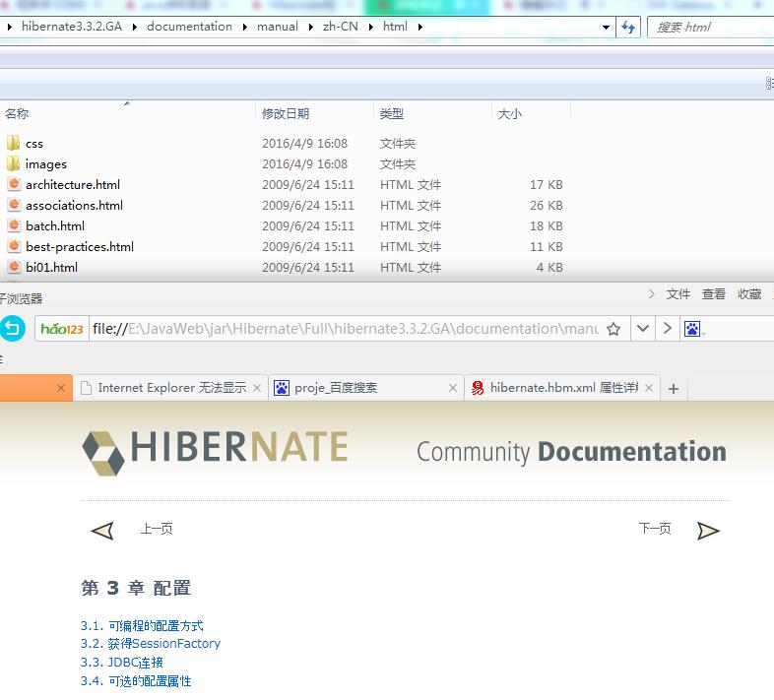Open link 3.3. JDBC连接
This screenshot has width=774, height=700.
click(x=121, y=663)
